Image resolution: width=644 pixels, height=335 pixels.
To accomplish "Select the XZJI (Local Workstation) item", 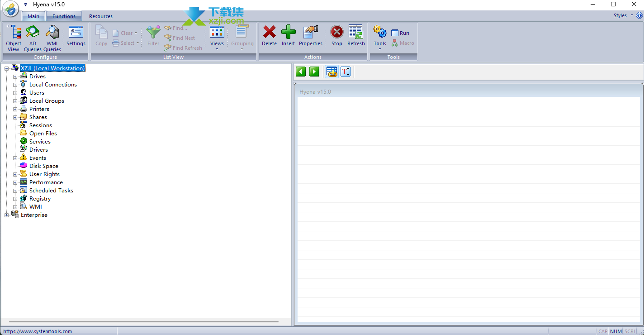I will pos(52,68).
